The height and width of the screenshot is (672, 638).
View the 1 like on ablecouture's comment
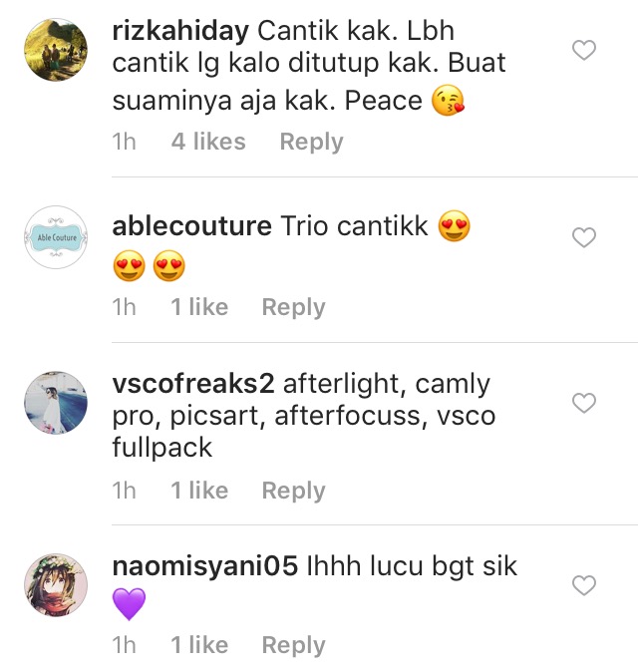[x=199, y=307]
